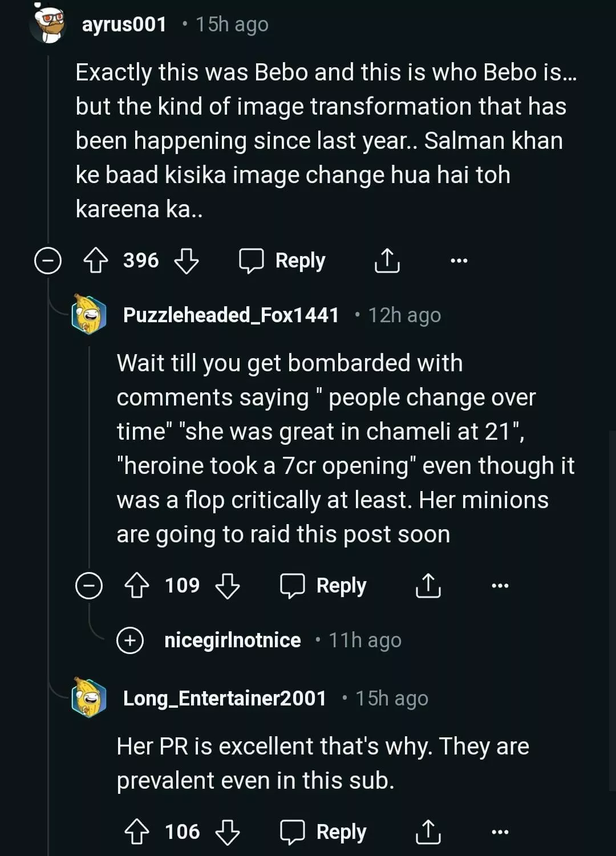616x856 pixels.
Task: Expand nicegirlnotnice's collapsed comment
Action: pos(130,640)
